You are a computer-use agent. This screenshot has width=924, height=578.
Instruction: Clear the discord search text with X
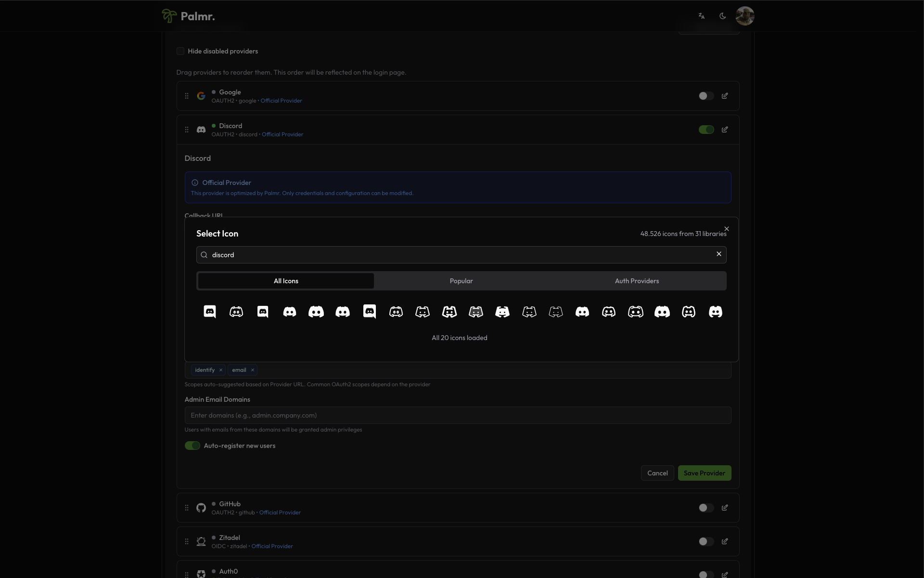click(719, 254)
